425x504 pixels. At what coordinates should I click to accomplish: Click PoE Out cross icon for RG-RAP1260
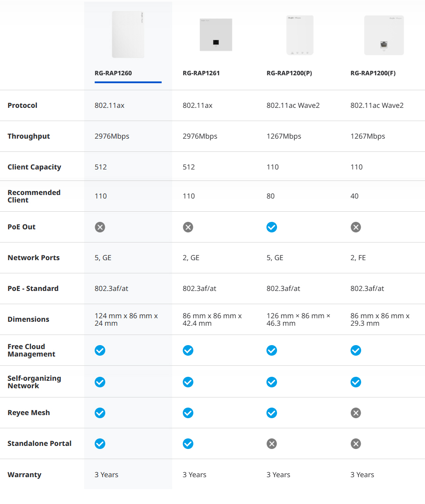tap(100, 227)
